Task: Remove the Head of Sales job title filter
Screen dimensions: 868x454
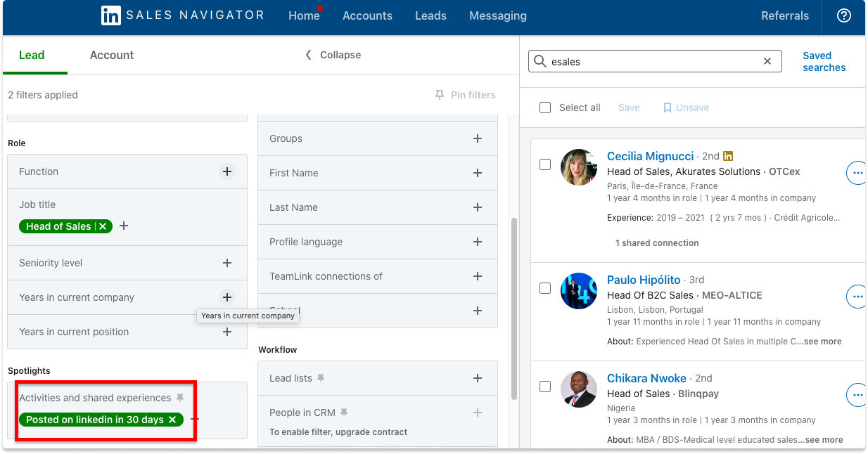Action: [103, 226]
